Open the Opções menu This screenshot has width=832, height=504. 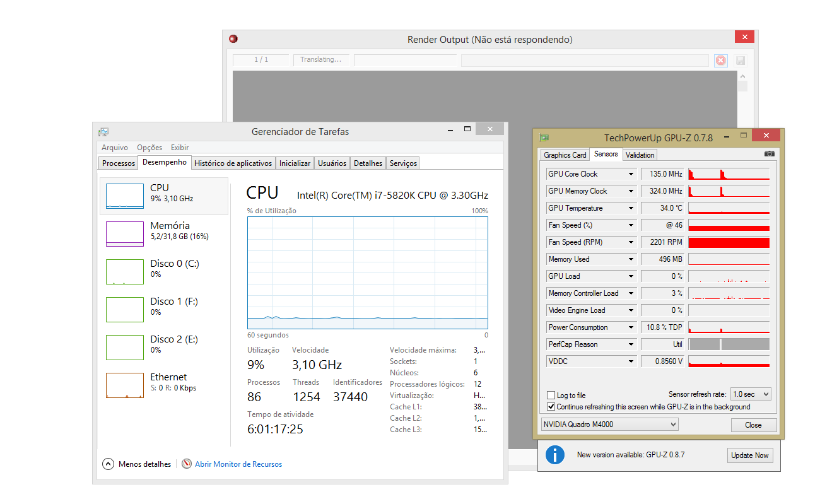point(149,148)
